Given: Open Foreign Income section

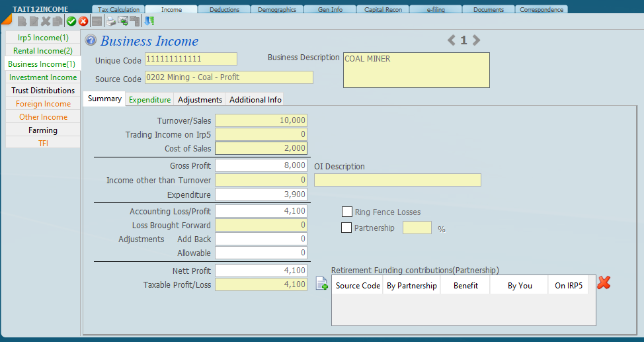Looking at the screenshot, I should [43, 104].
